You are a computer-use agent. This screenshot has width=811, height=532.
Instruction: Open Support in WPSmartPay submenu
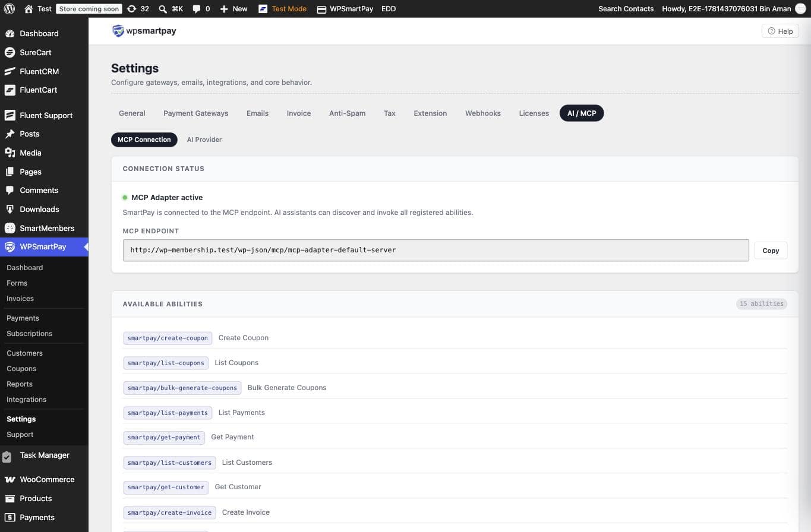pos(20,435)
